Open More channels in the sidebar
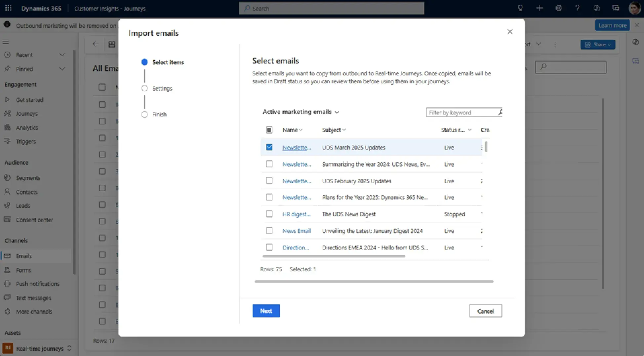 (35, 312)
